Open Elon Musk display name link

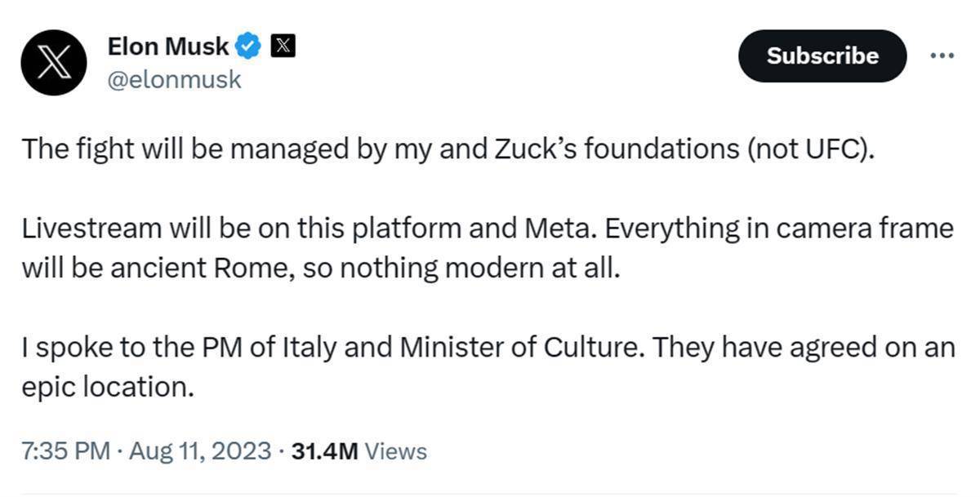tap(168, 47)
